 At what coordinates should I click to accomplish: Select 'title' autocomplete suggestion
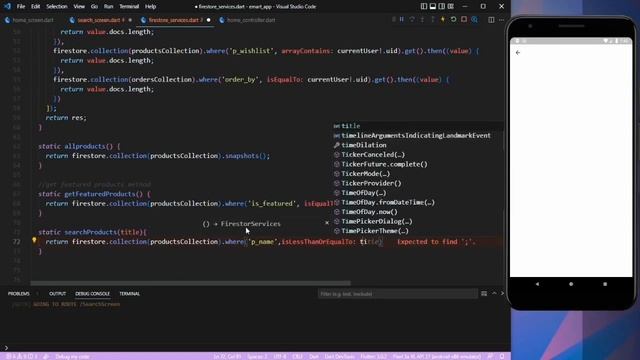(418, 126)
